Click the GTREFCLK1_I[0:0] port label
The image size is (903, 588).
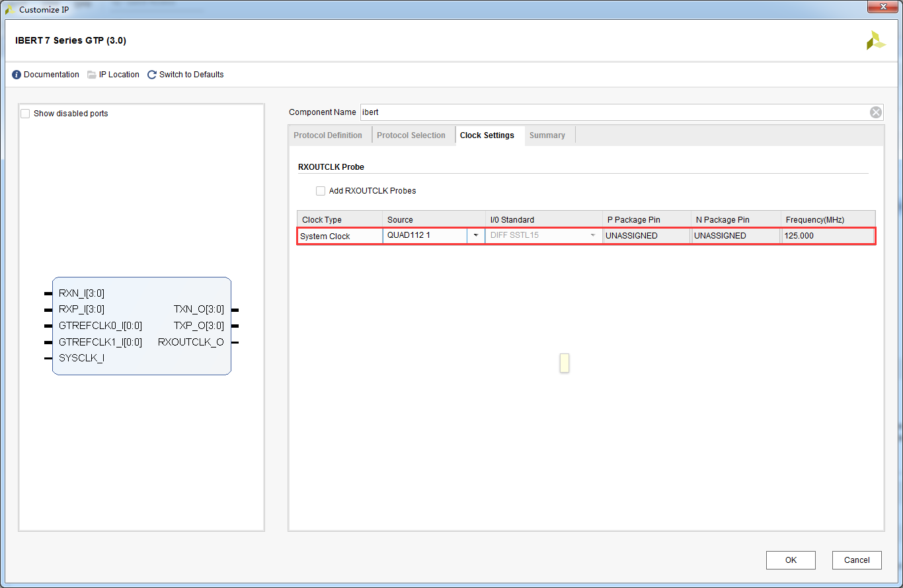point(100,342)
